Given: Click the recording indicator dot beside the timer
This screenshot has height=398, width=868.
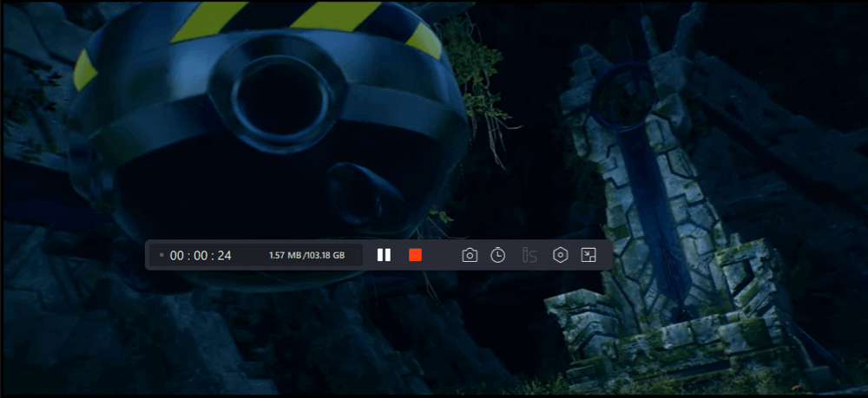Looking at the screenshot, I should (x=161, y=255).
